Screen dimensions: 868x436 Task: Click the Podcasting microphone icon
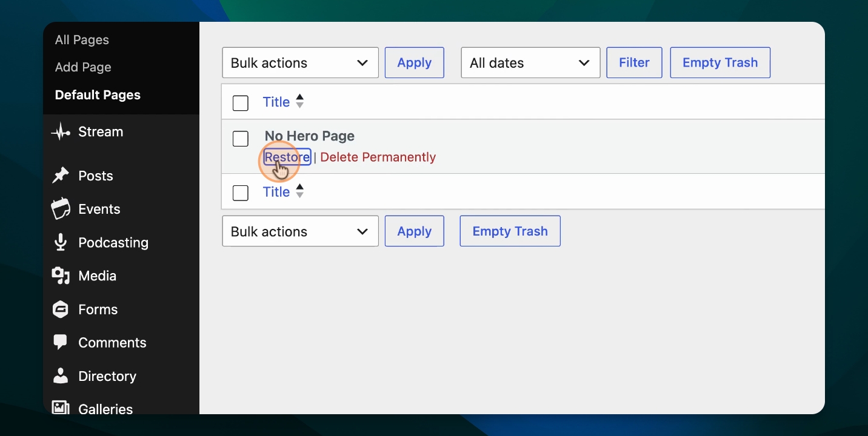(x=61, y=242)
